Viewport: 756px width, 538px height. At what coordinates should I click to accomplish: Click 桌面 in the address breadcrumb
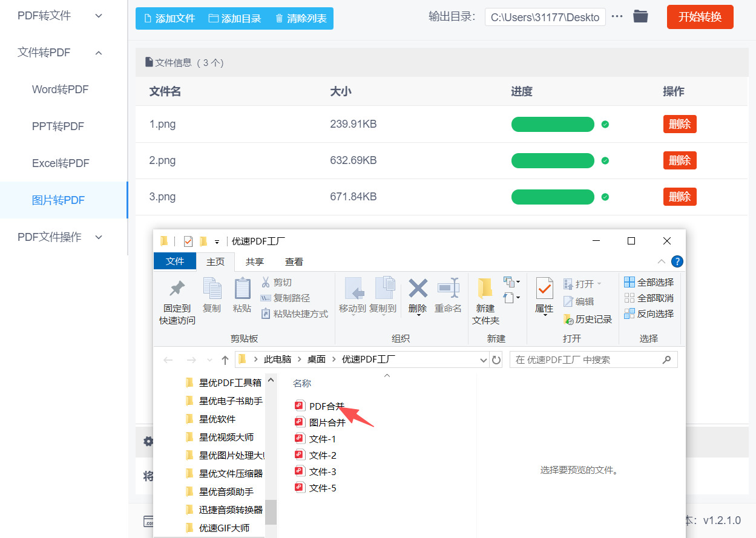pos(317,359)
